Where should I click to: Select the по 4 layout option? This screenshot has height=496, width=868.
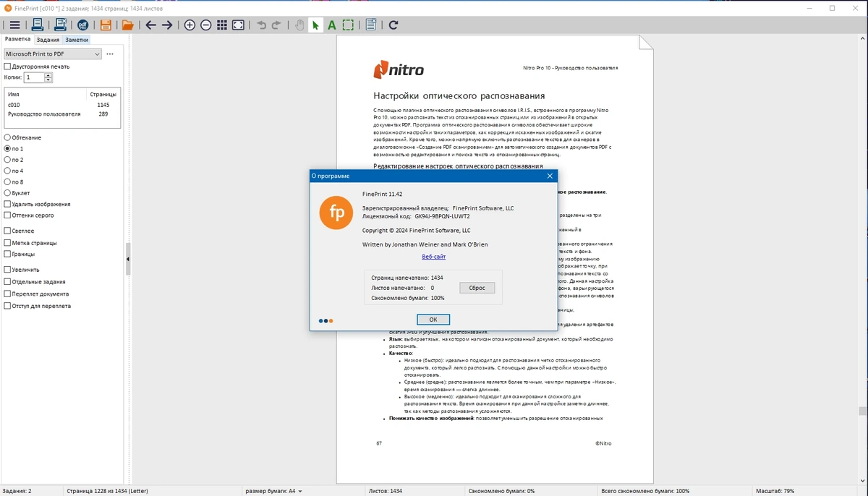[x=14, y=171]
